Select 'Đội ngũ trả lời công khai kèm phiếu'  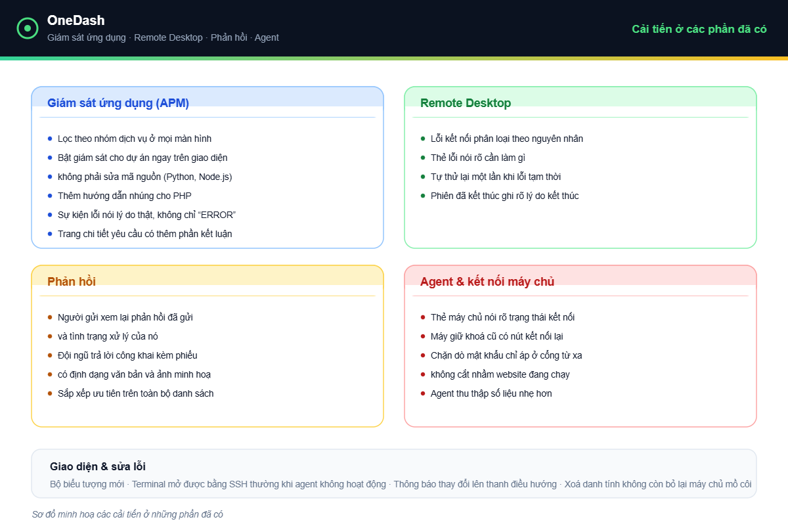pyautogui.click(x=127, y=355)
